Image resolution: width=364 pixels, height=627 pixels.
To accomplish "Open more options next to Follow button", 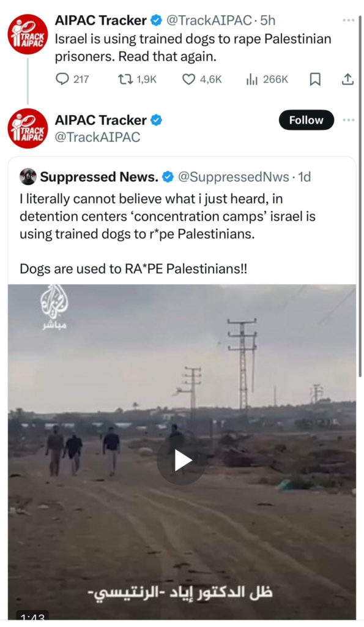I will point(349,120).
